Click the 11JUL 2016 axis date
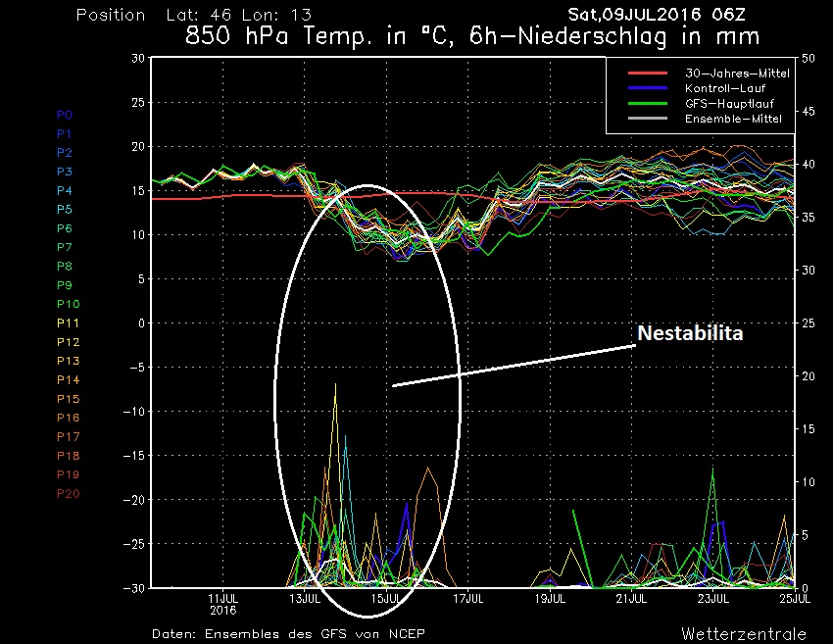Screen dimensions: 833x644 [x=223, y=605]
